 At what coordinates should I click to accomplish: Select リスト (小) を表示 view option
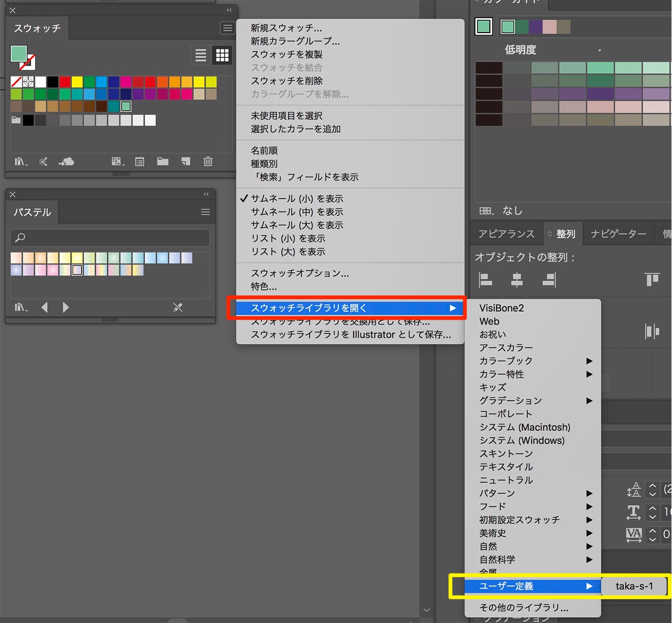[351, 239]
